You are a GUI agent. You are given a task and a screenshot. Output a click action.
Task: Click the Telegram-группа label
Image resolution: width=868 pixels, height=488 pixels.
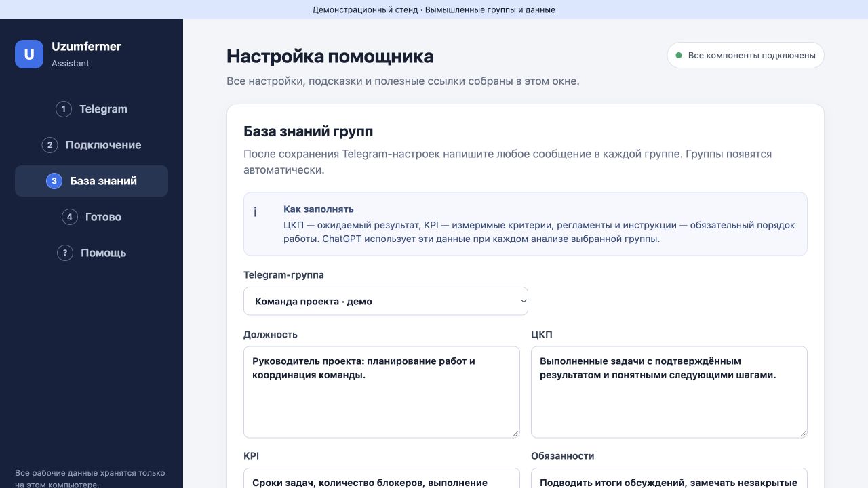pyautogui.click(x=283, y=275)
